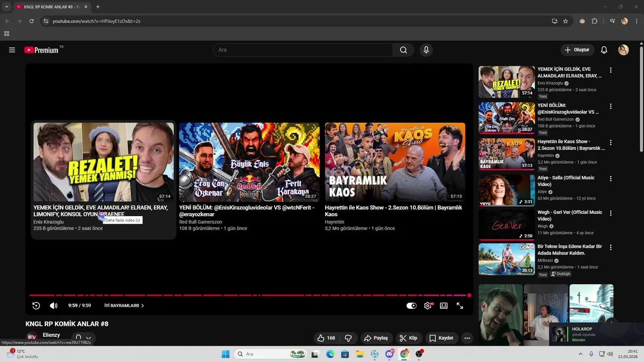The width and height of the screenshot is (644, 362).
Task: Open File Explorer from taskbar
Action: click(x=360, y=354)
